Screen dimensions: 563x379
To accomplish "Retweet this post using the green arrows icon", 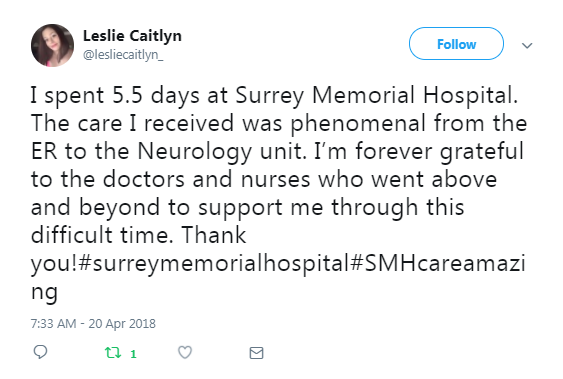I will [x=113, y=353].
